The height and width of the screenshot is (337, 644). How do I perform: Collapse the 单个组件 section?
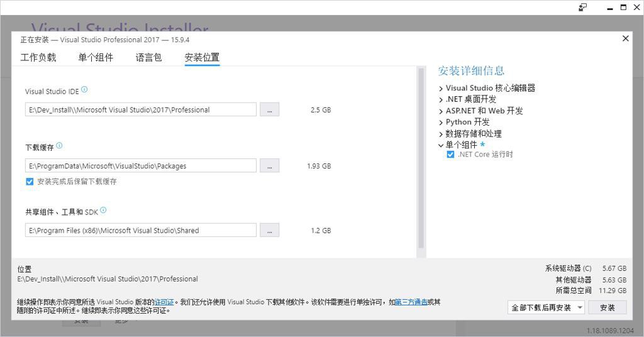click(441, 145)
